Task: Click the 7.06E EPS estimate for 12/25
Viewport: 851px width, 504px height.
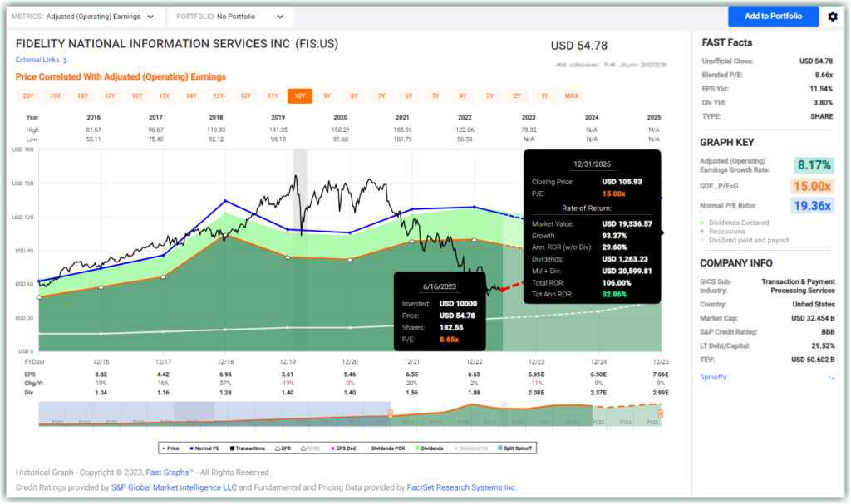Action: point(660,374)
